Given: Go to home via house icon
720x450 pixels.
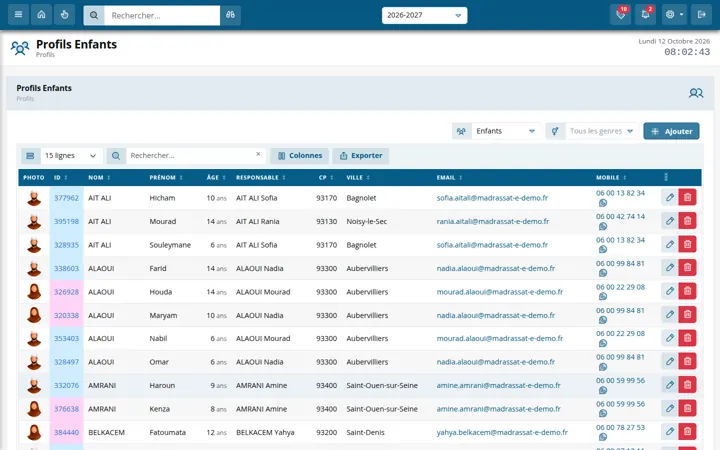Looking at the screenshot, I should click(41, 15).
